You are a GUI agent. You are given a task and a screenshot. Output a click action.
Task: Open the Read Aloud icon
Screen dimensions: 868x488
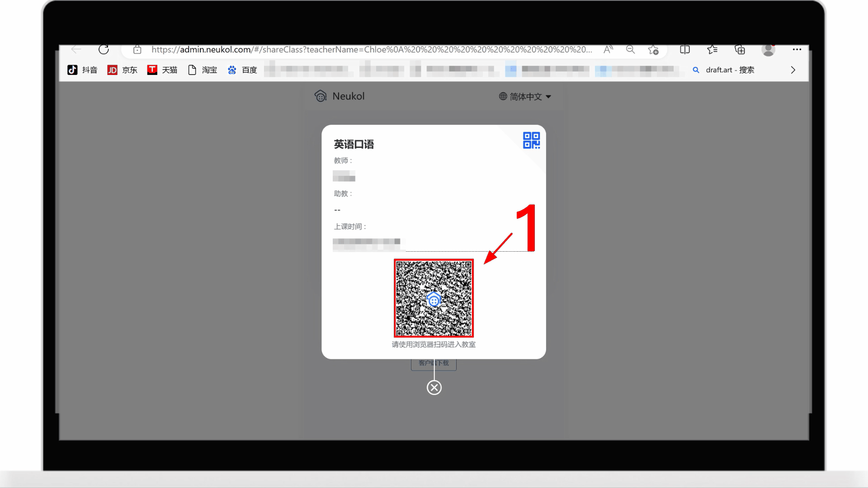click(x=608, y=50)
